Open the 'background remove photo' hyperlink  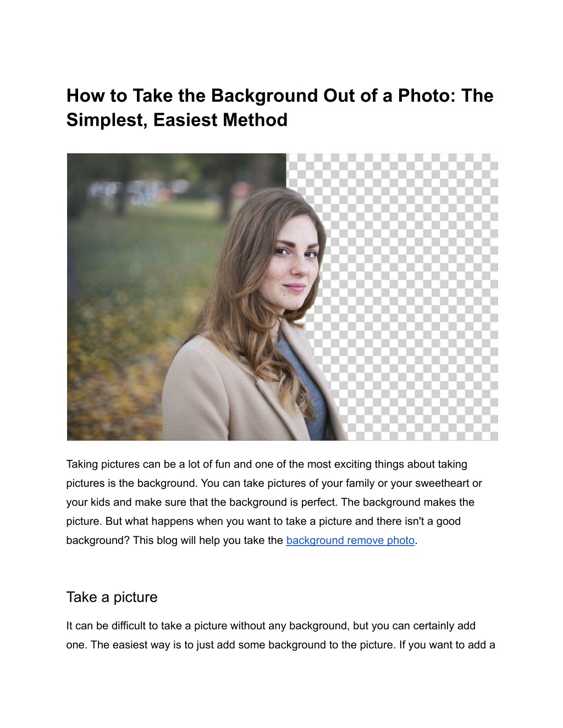350,540
